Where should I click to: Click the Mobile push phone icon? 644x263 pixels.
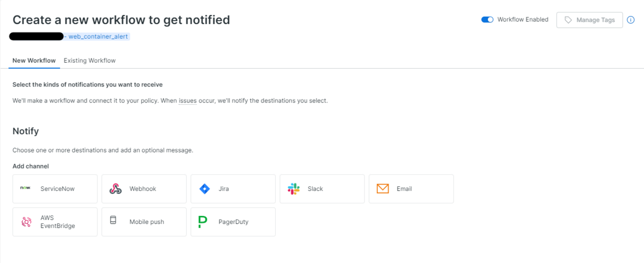(113, 220)
